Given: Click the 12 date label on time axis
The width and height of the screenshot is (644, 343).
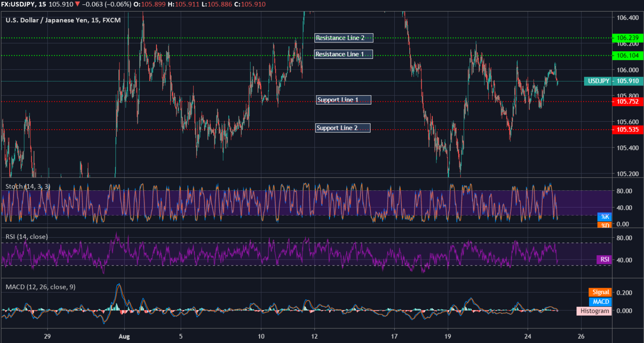Looking at the screenshot, I should [314, 336].
